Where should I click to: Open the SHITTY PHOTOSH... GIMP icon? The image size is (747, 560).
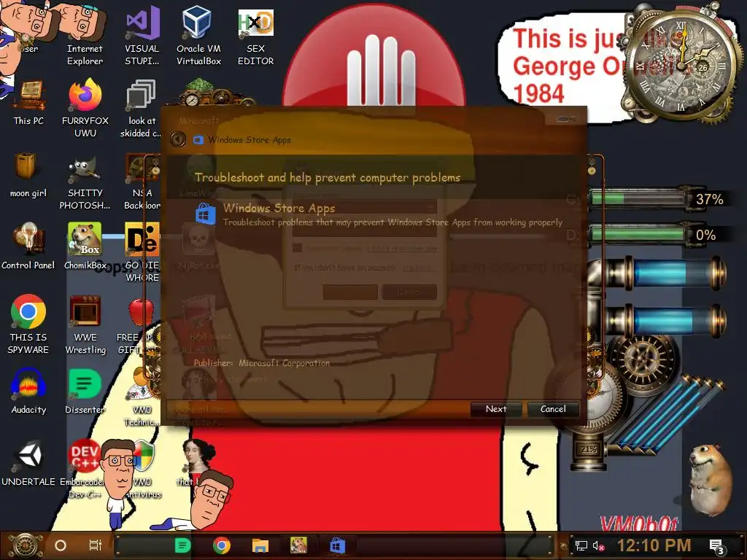tap(85, 183)
